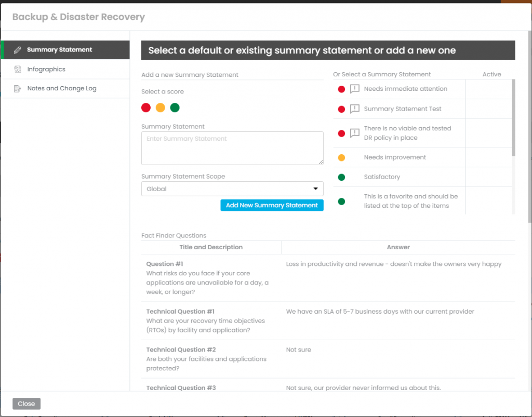Click the 'Active' column header
The image size is (532, 417).
(491, 74)
